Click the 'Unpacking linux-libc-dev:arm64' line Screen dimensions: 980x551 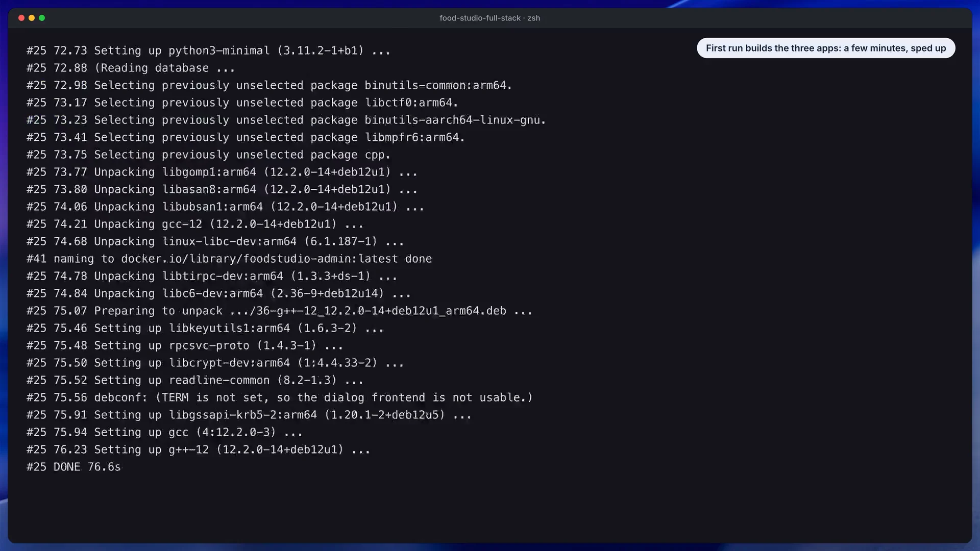[x=215, y=241]
